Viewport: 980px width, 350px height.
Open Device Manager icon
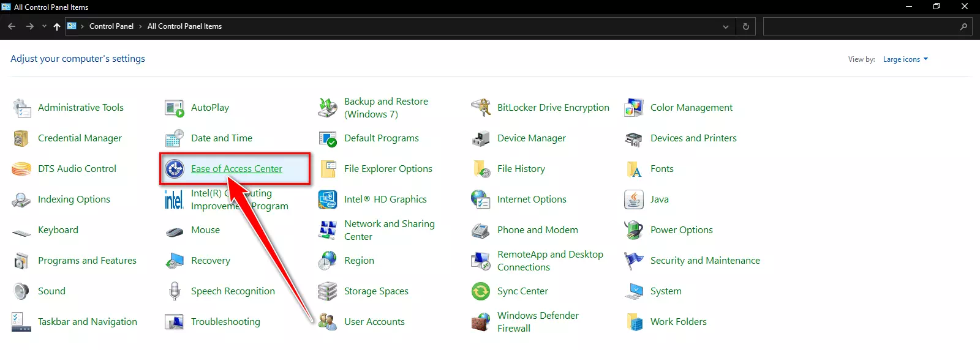[481, 138]
